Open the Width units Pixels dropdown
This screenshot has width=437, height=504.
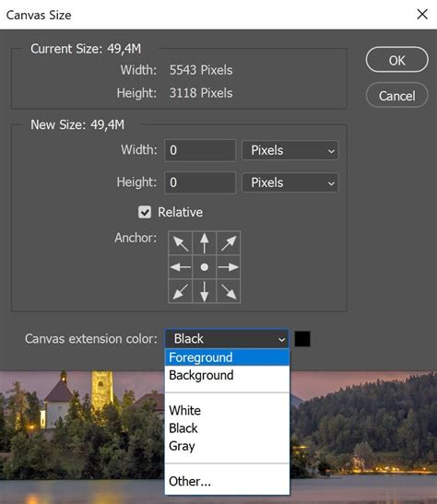(x=290, y=150)
